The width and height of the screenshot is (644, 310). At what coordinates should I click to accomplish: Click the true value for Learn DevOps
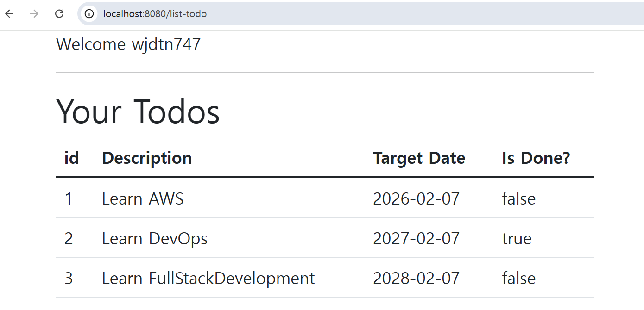pos(517,239)
